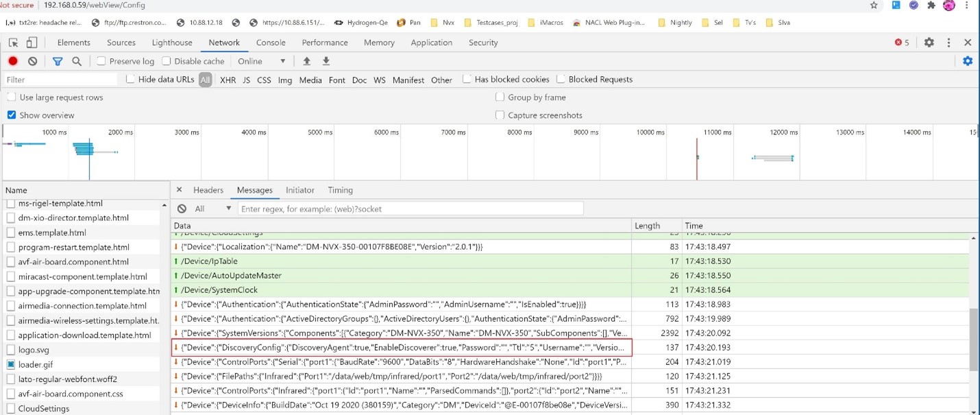980x415 pixels.
Task: Clear the network log
Action: (x=32, y=61)
